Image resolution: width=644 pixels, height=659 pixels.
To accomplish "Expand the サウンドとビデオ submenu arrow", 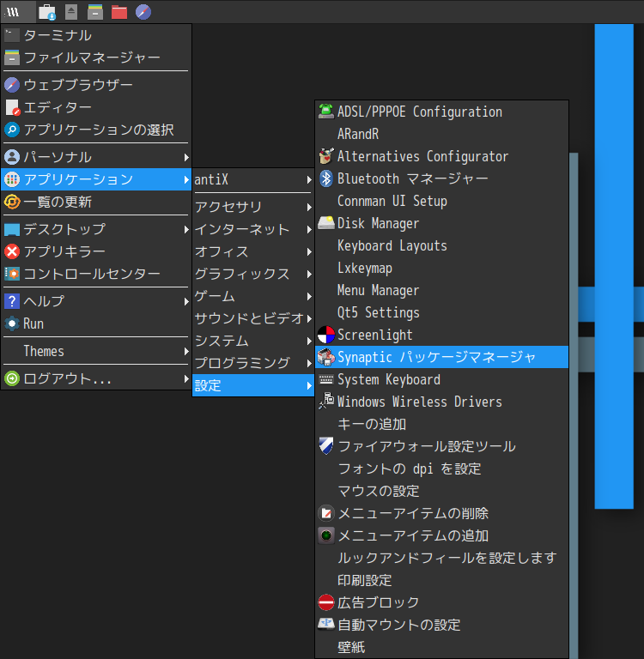I will click(309, 318).
